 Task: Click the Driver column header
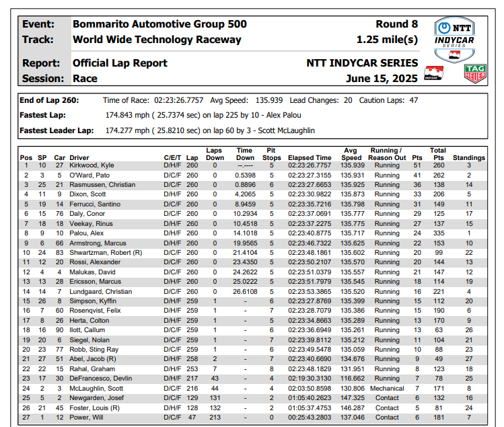[x=79, y=158]
